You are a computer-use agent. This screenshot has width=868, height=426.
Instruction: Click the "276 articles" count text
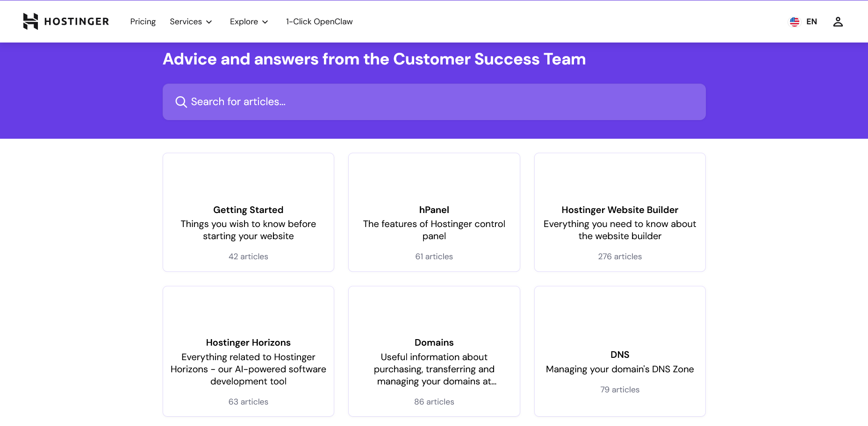coord(620,256)
